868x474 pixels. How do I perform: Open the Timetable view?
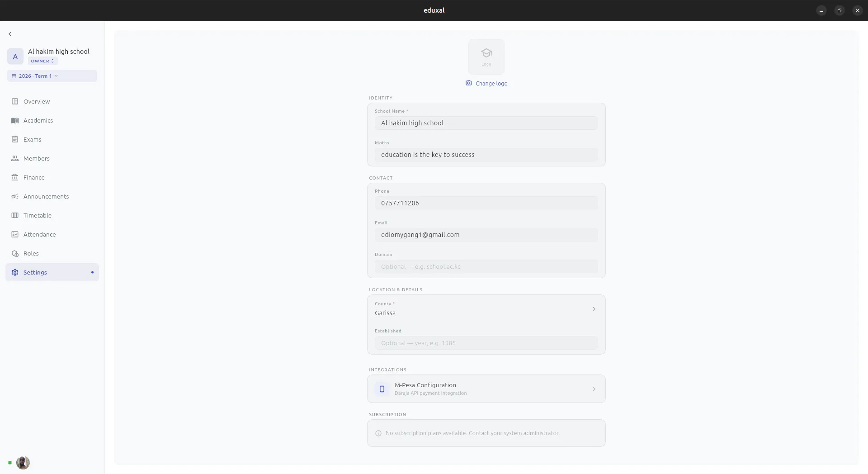point(38,215)
